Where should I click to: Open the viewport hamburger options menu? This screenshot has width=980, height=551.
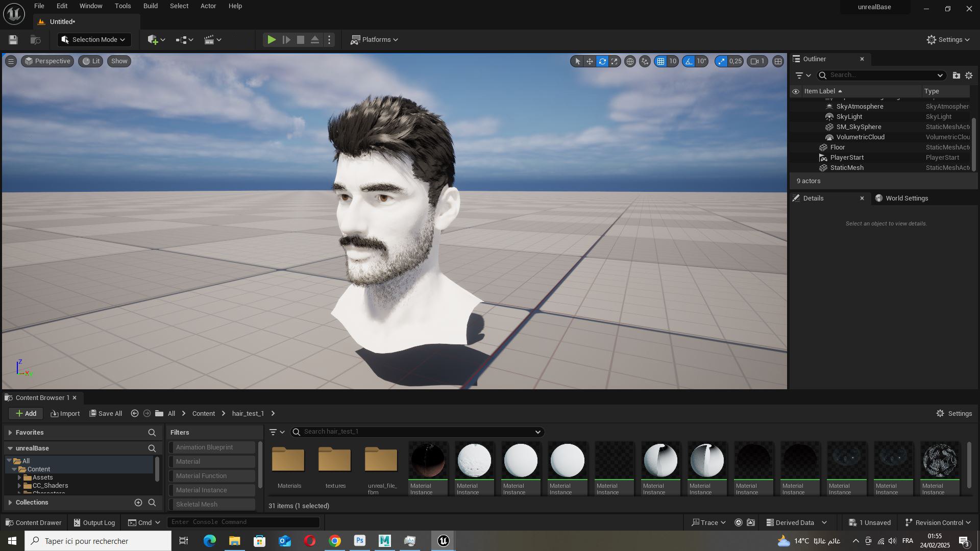point(11,61)
